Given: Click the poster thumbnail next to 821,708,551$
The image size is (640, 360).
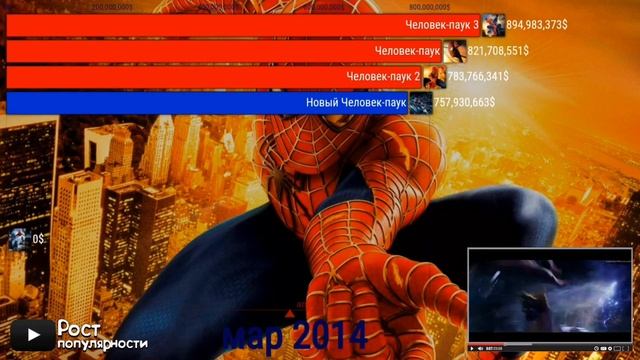Looking at the screenshot, I should [455, 51].
